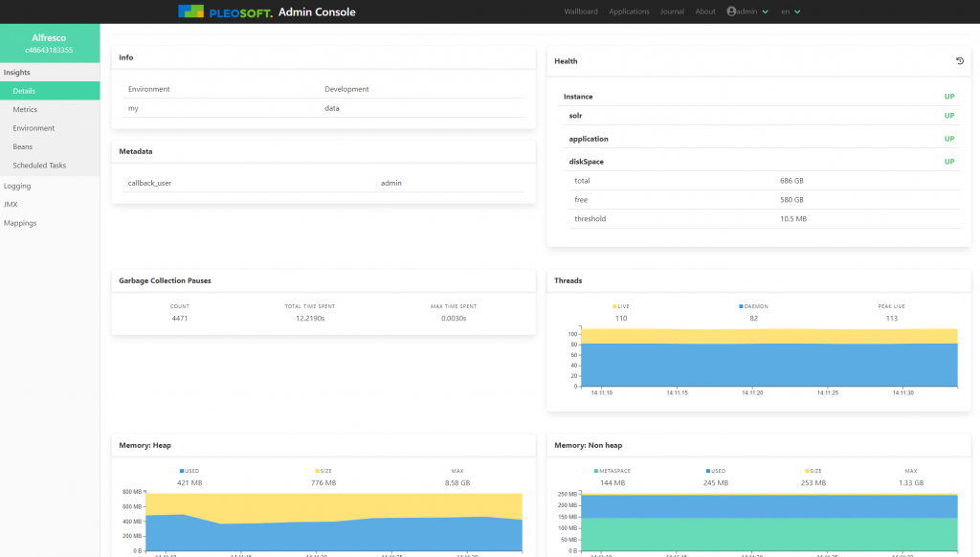This screenshot has height=557, width=980.
Task: Click the admin user avatar icon
Action: [x=731, y=11]
